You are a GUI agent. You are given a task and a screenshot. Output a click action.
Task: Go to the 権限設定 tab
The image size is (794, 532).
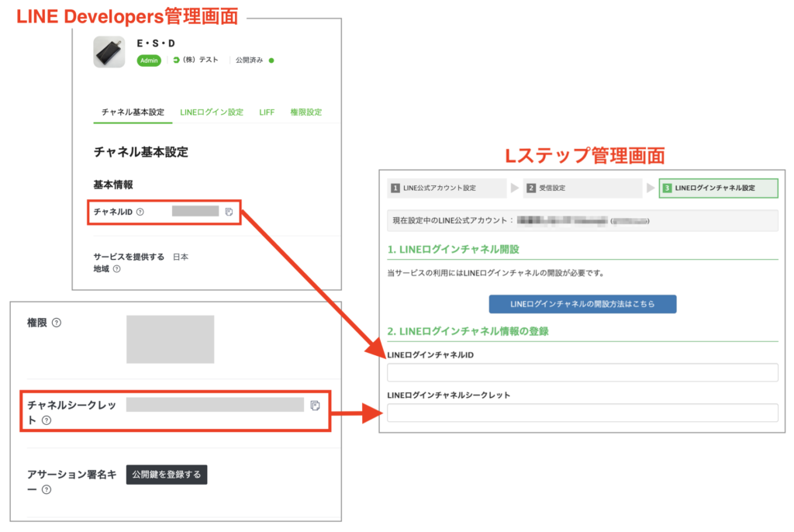[x=306, y=112]
